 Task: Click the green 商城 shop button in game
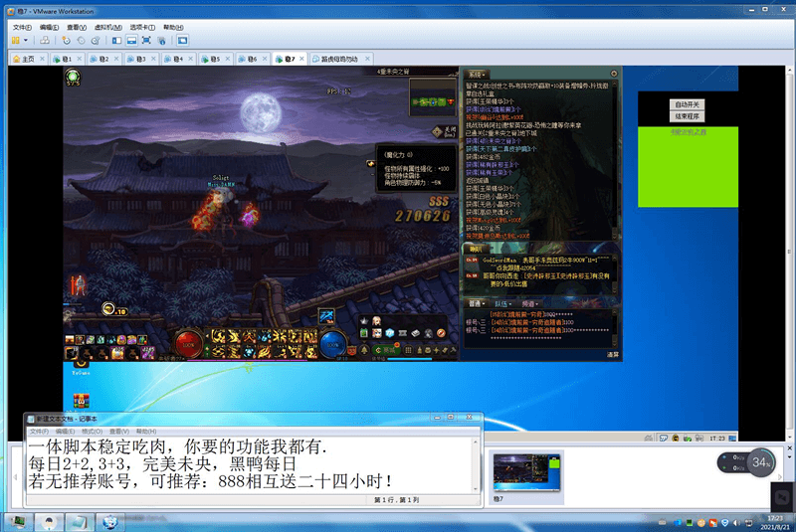385,350
